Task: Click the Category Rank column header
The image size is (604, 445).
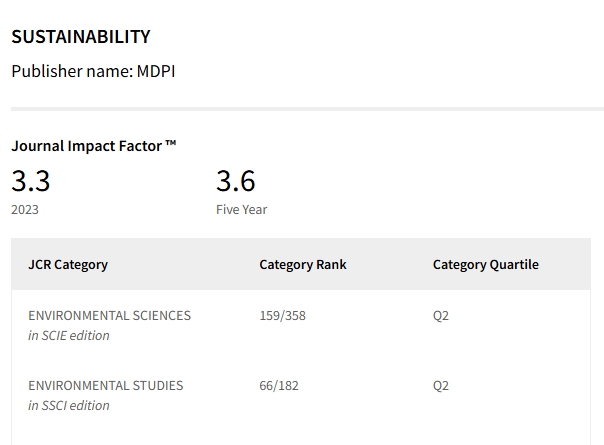Action: click(303, 265)
